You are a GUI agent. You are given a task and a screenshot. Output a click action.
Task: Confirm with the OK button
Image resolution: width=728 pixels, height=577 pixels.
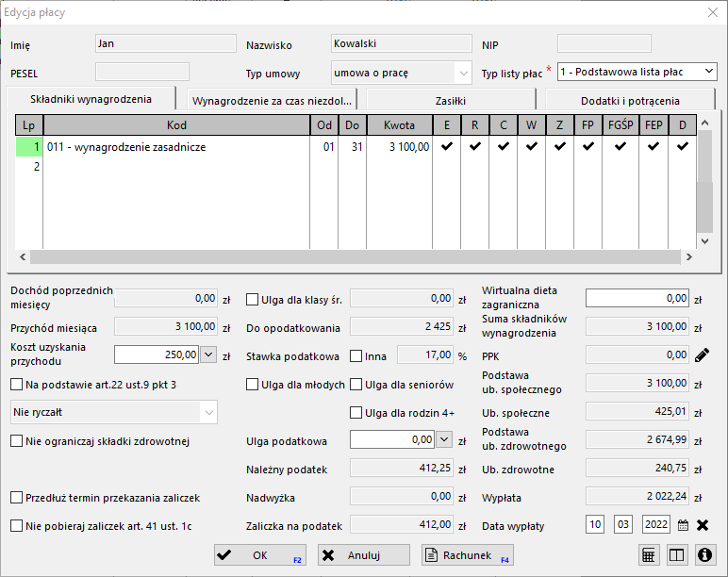pos(260,555)
